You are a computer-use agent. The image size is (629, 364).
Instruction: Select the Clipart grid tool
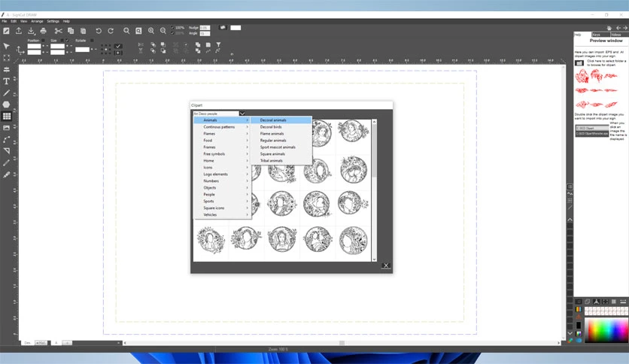pyautogui.click(x=7, y=117)
